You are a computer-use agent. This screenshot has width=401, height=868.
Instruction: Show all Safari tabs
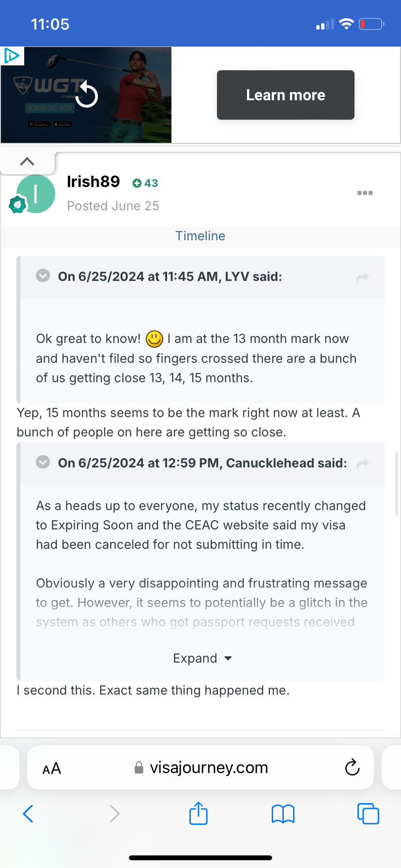tap(368, 813)
